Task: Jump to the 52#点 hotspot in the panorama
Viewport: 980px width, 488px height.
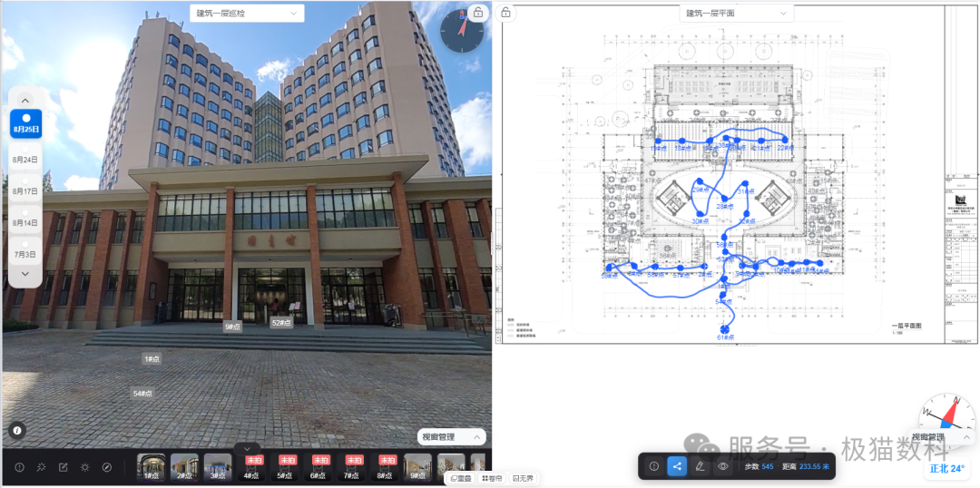Action: coord(281,322)
